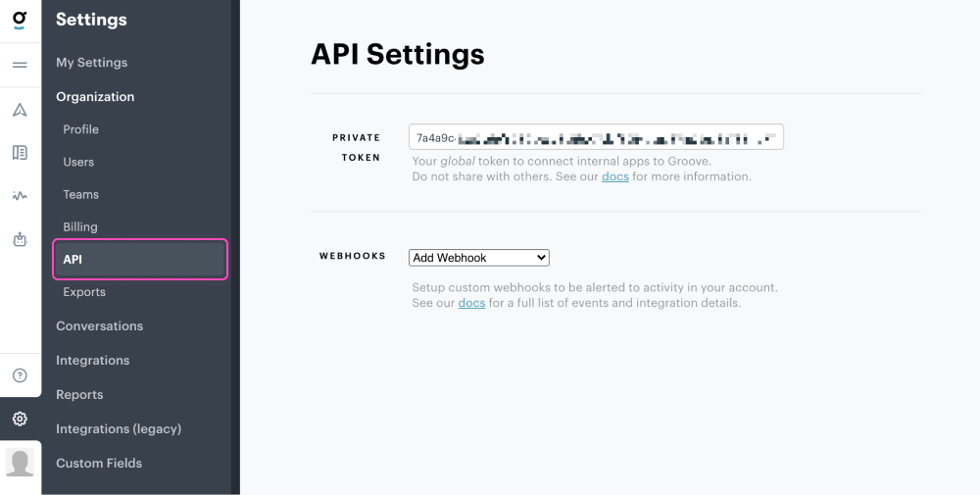Toggle the hamburger menu icon
Screen dimensions: 980x495
coord(20,65)
